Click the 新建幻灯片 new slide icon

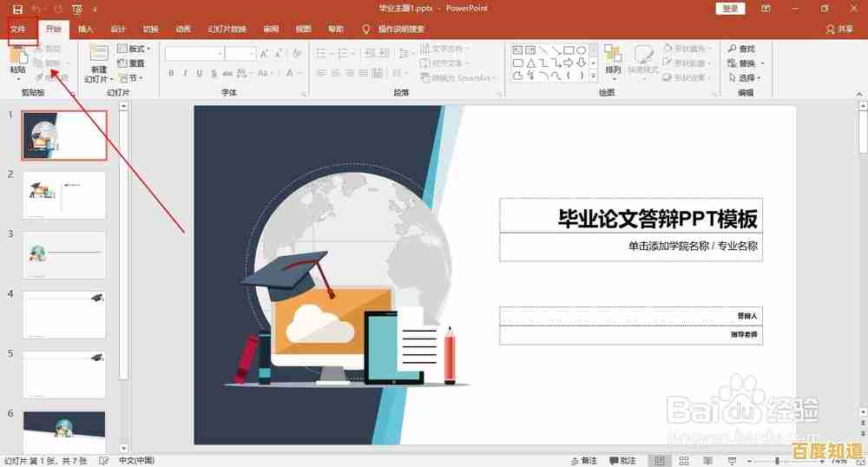(99, 54)
